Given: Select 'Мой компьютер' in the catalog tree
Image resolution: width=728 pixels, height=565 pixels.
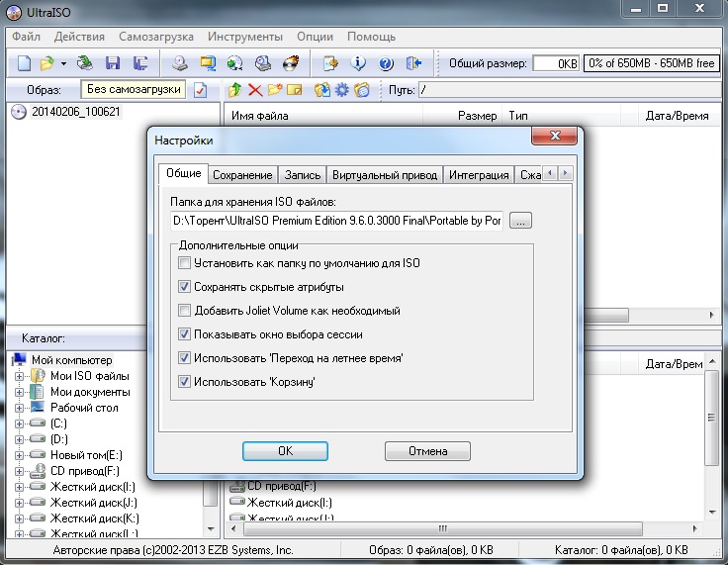Looking at the screenshot, I should click(x=71, y=360).
